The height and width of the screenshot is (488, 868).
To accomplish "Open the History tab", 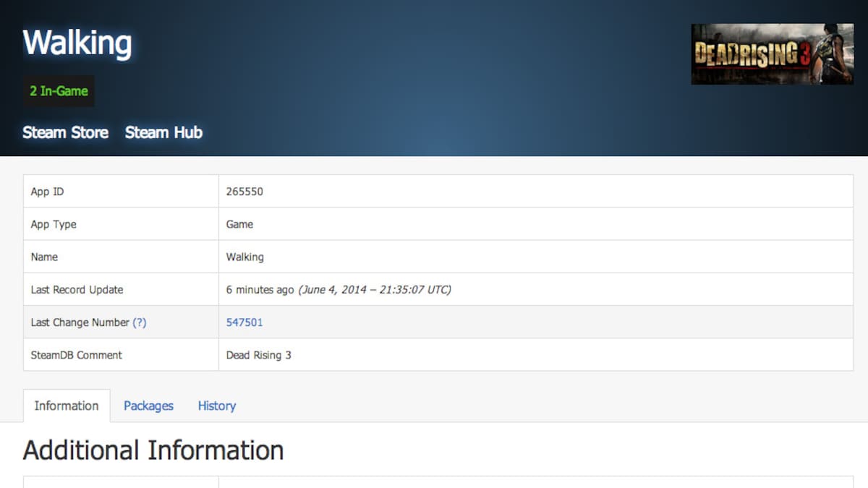I will click(x=217, y=406).
